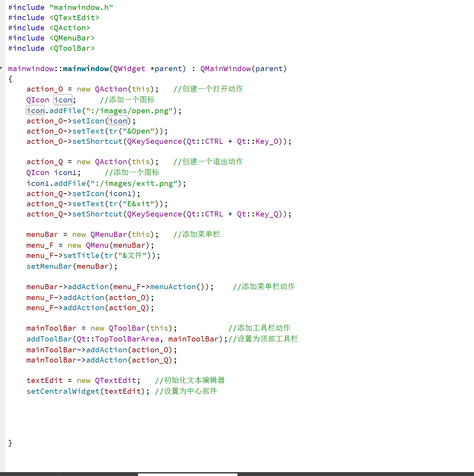This screenshot has height=476, width=474.
Task: Click the line icon.addFile(":/images/open.png")
Action: 104,111
